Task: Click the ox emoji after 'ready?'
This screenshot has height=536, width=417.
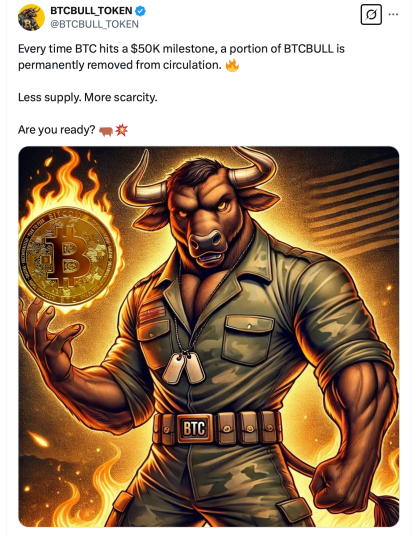Action: 106,131
